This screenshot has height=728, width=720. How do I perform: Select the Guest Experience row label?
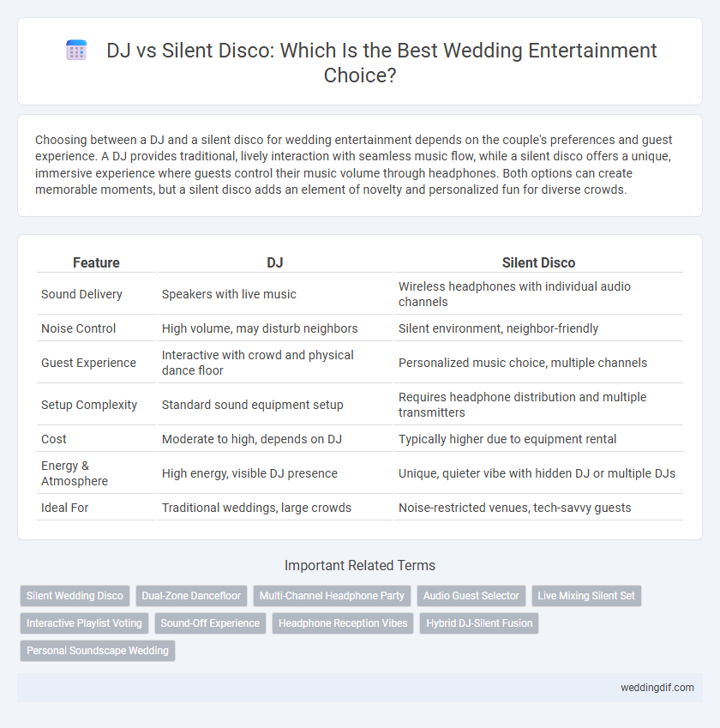[x=88, y=363]
